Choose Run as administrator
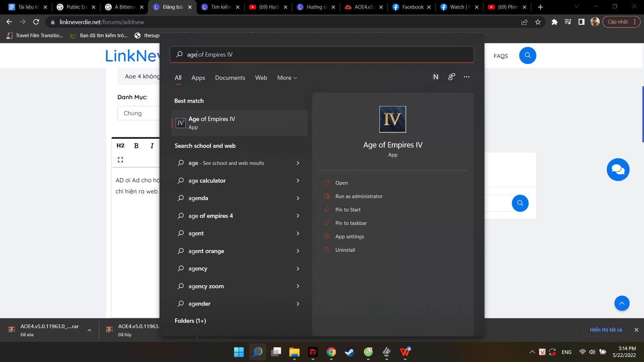The height and width of the screenshot is (362, 644). tap(359, 196)
